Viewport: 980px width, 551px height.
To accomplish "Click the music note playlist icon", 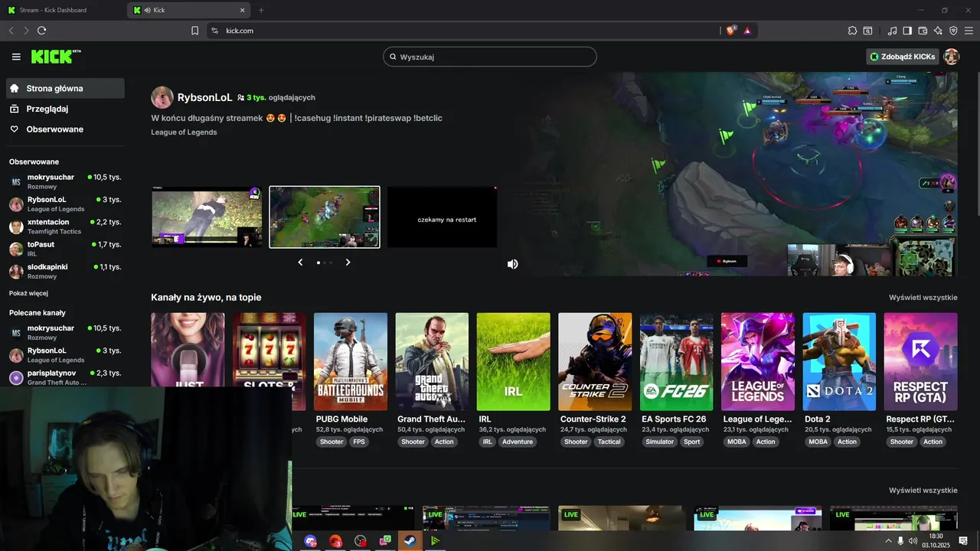I will click(892, 31).
